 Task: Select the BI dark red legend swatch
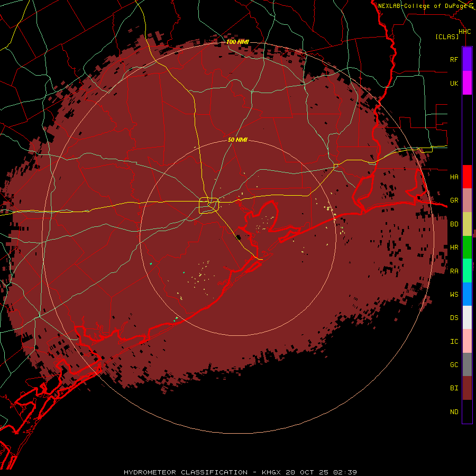[467, 388]
